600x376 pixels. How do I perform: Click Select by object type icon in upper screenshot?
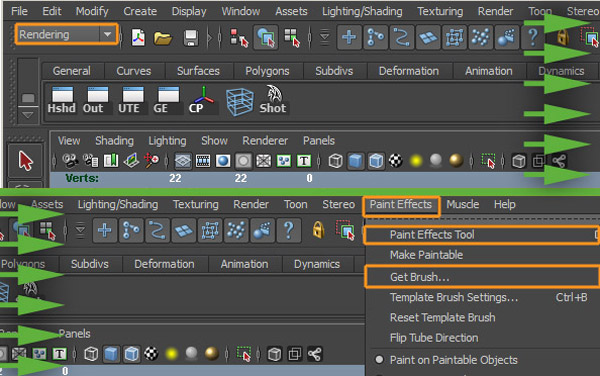pos(266,37)
